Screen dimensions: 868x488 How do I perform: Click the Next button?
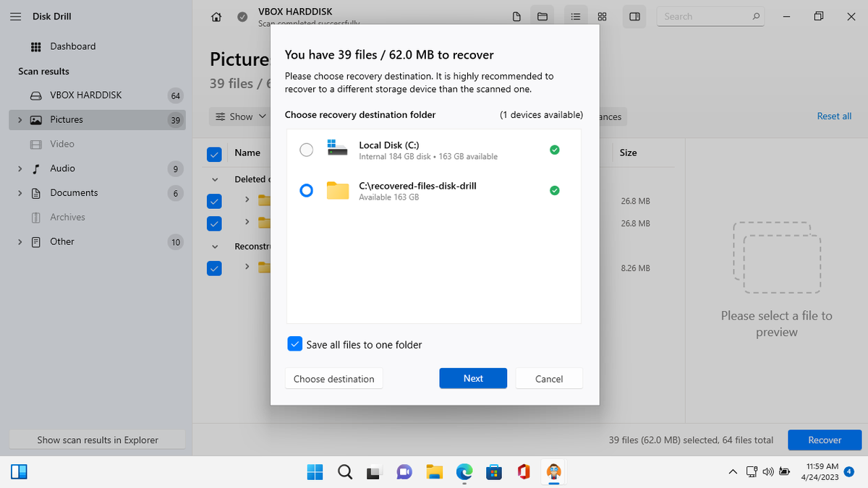(473, 378)
